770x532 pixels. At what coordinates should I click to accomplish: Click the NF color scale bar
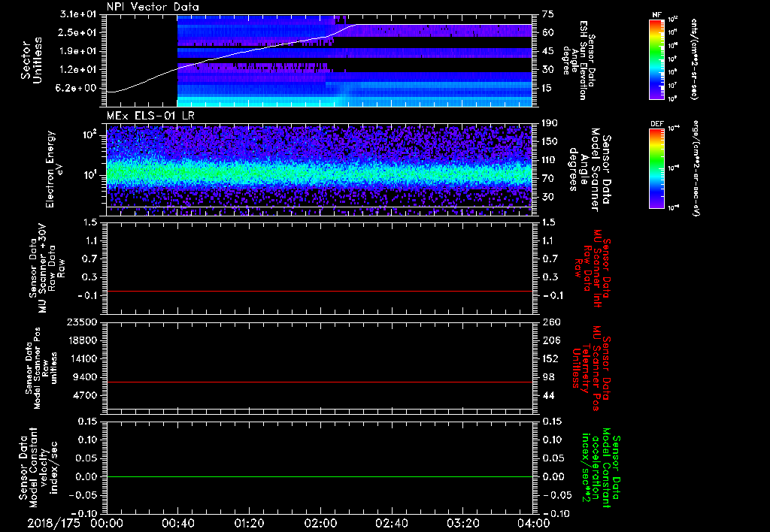click(x=656, y=60)
